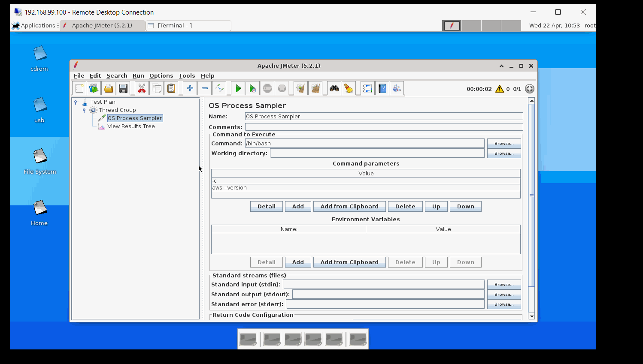The height and width of the screenshot is (364, 643).
Task: Select Test Plan in the tree
Action: point(103,102)
